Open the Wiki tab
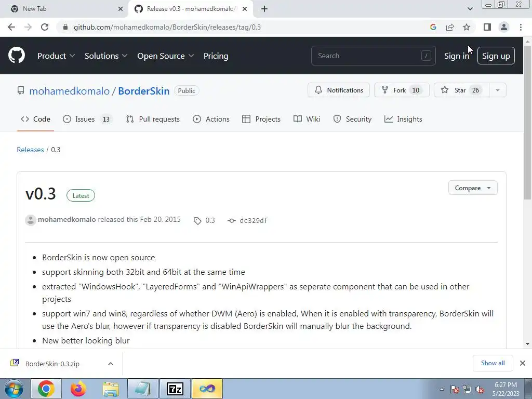532x399 pixels. click(307, 119)
